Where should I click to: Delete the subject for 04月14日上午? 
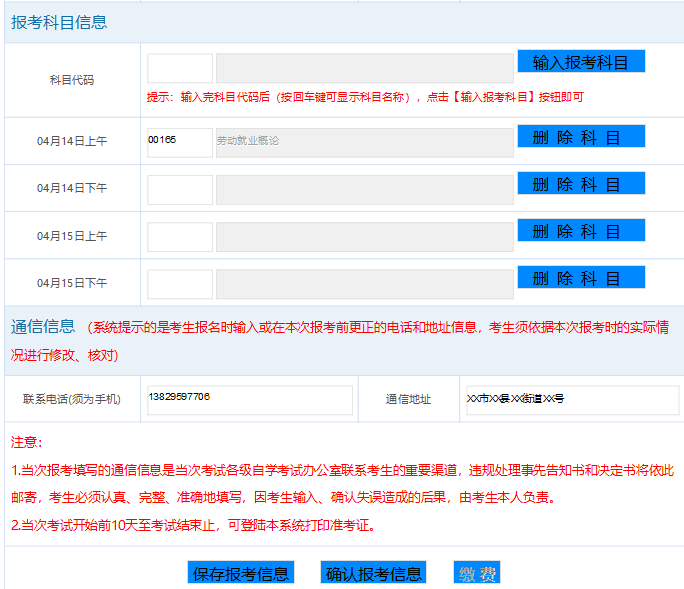(x=581, y=137)
